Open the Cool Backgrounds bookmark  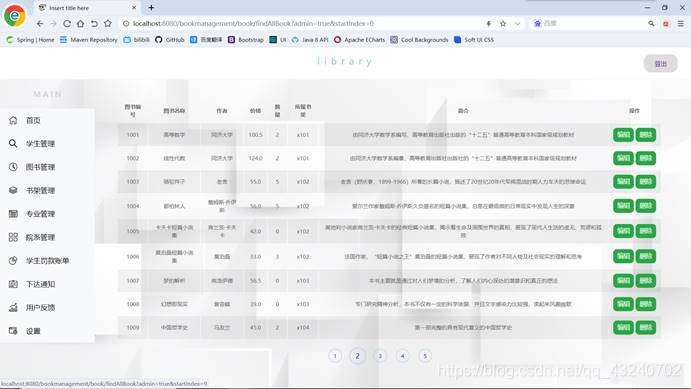coord(419,40)
